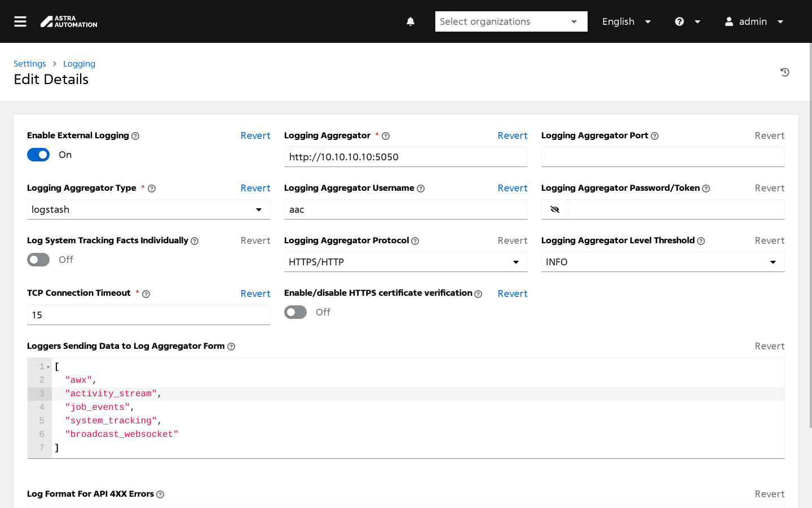Go to Settings breadcrumb link

pyautogui.click(x=30, y=64)
